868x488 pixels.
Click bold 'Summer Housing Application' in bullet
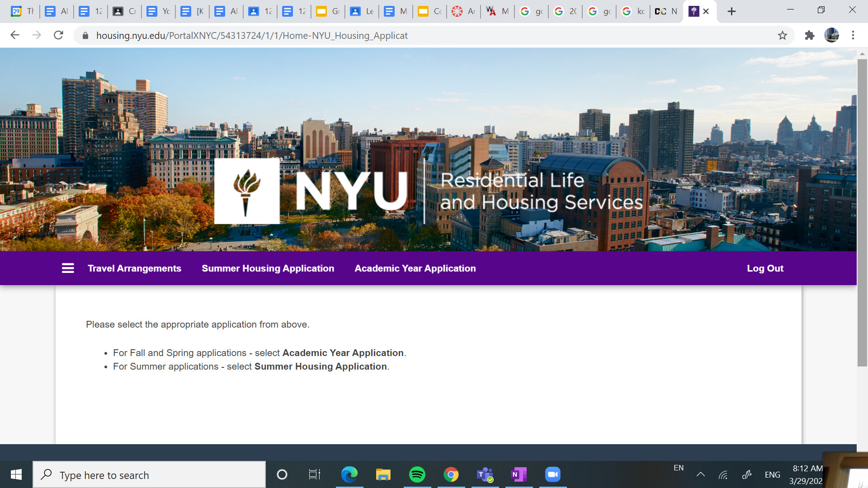[x=321, y=366]
